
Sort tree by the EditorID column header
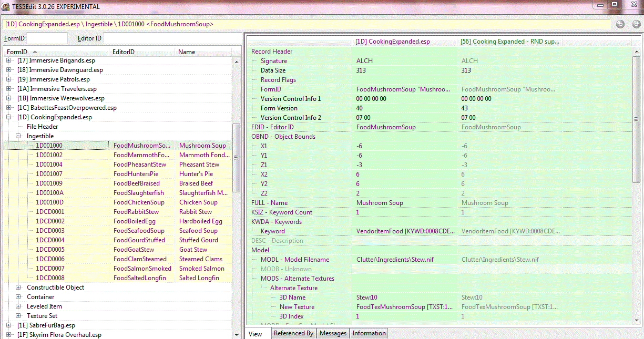124,52
